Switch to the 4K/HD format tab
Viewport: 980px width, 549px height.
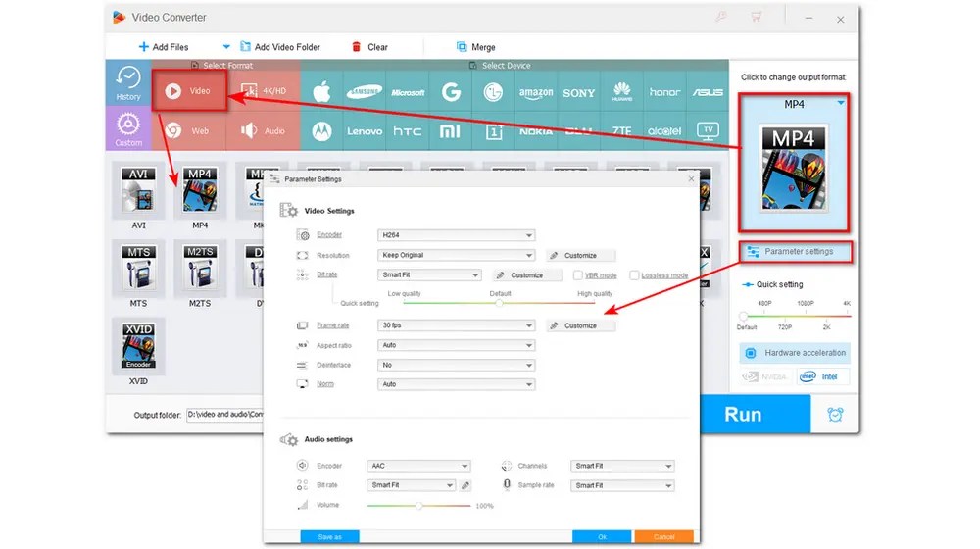(x=264, y=90)
